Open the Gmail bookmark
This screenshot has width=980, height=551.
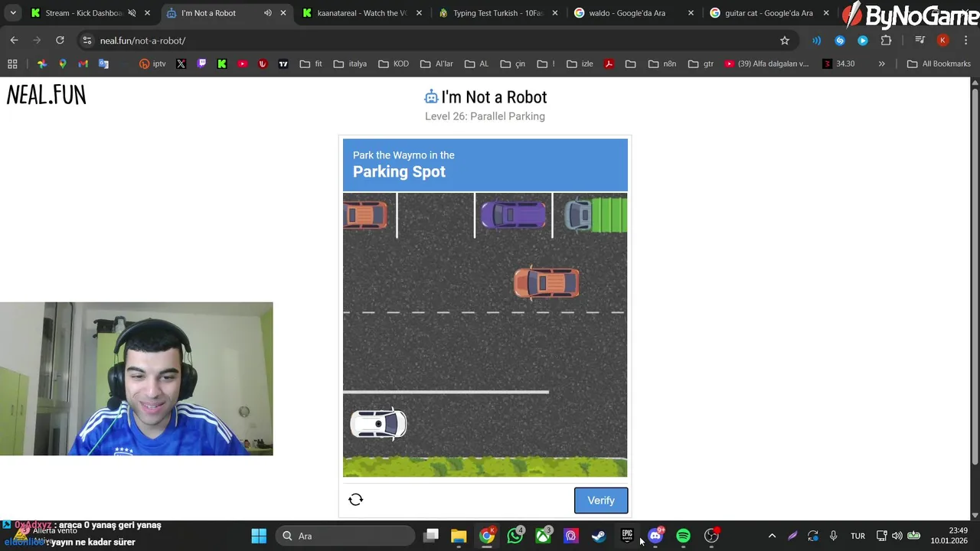[83, 64]
